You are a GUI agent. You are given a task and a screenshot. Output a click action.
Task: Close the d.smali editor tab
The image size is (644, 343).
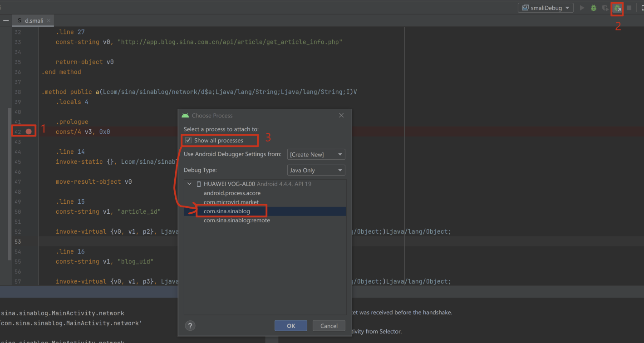(x=49, y=20)
